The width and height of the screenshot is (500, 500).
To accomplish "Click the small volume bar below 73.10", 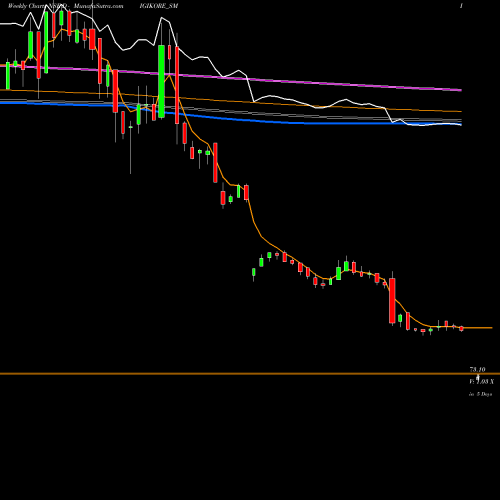I will [478, 377].
